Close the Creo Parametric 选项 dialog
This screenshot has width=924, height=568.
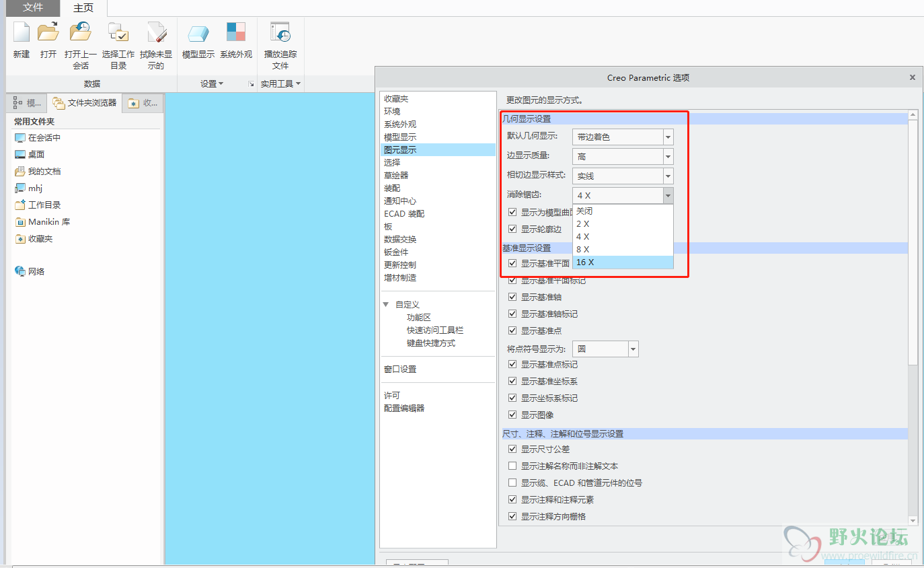(x=913, y=77)
